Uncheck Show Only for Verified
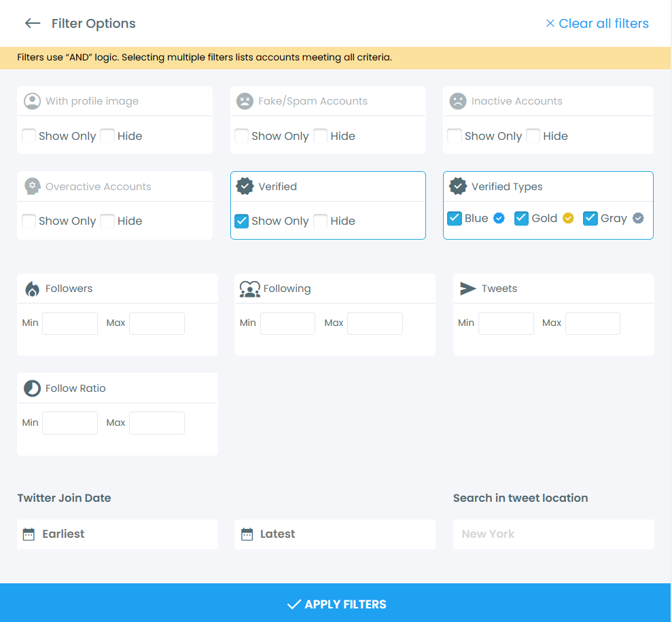Viewport: 672px width, 622px height. [241, 221]
